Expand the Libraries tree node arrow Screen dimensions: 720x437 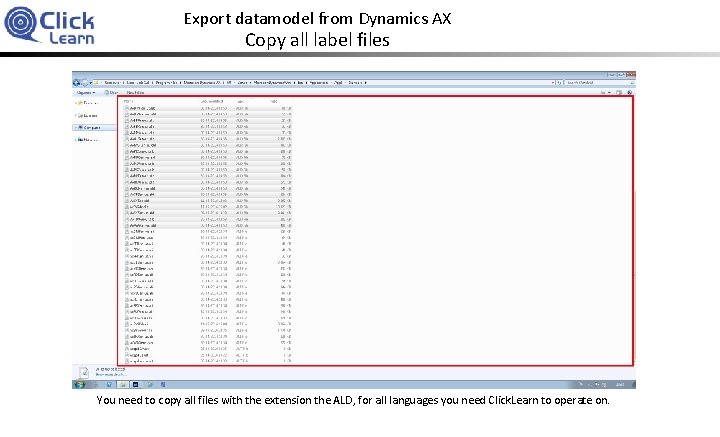76,116
